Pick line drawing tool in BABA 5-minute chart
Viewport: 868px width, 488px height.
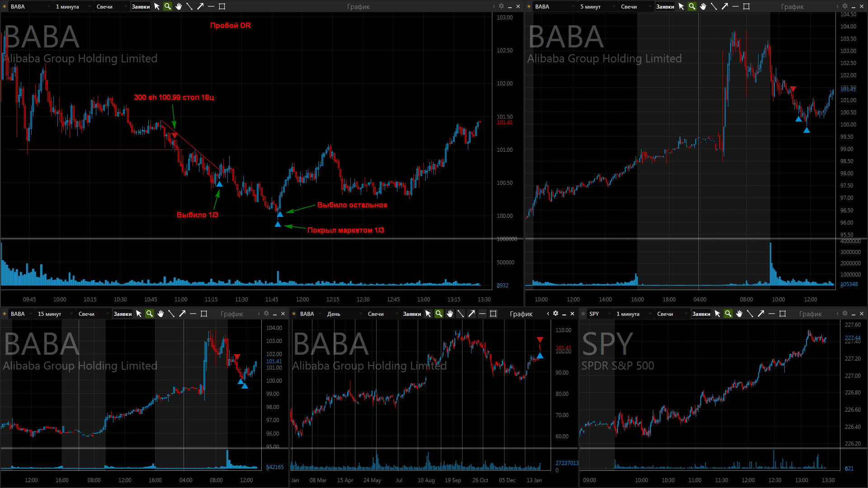click(714, 6)
